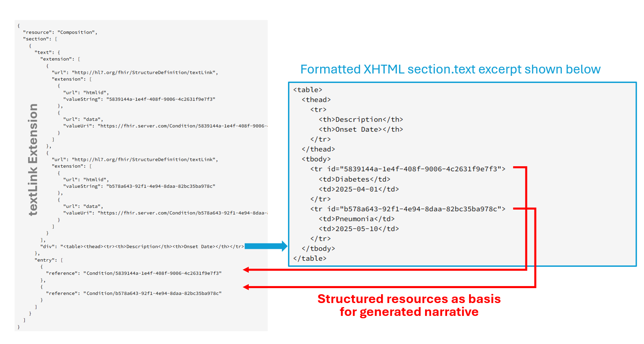Click the Condition/5839144a reference link
The height and width of the screenshot is (344, 644).
coord(134,273)
